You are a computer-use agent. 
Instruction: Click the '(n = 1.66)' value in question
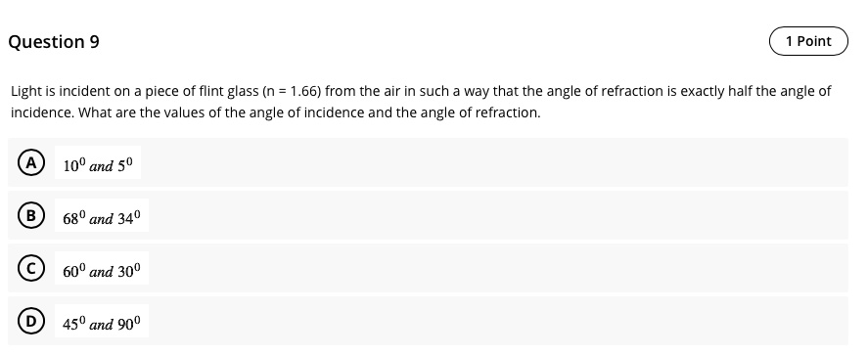[x=292, y=91]
